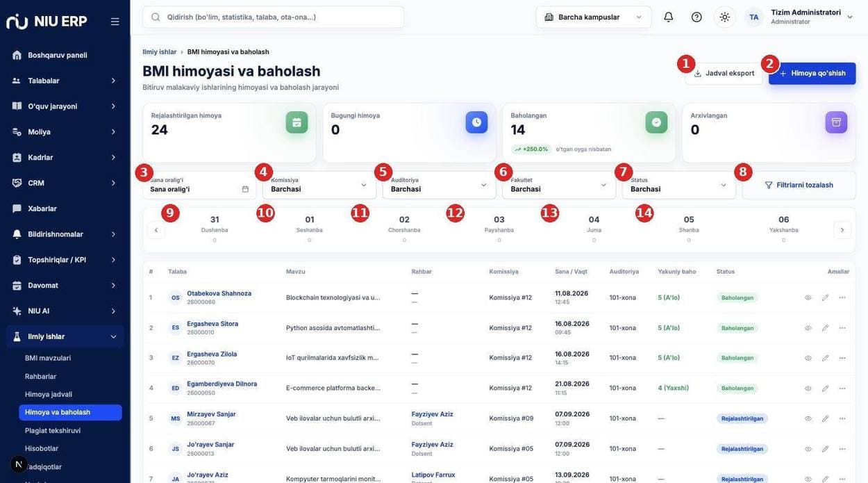The width and height of the screenshot is (868, 483).
Task: Follow the Ilmiy ishlar breadcrumb link
Action: click(x=160, y=52)
